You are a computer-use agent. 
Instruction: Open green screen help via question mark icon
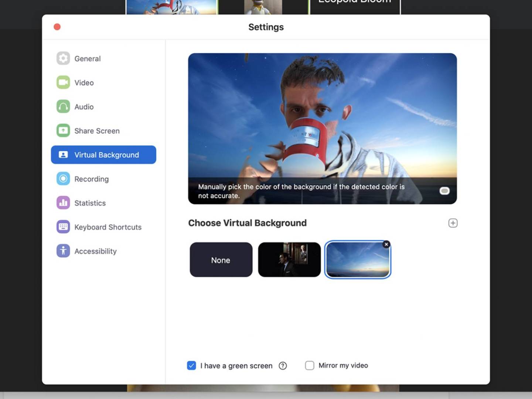point(283,365)
